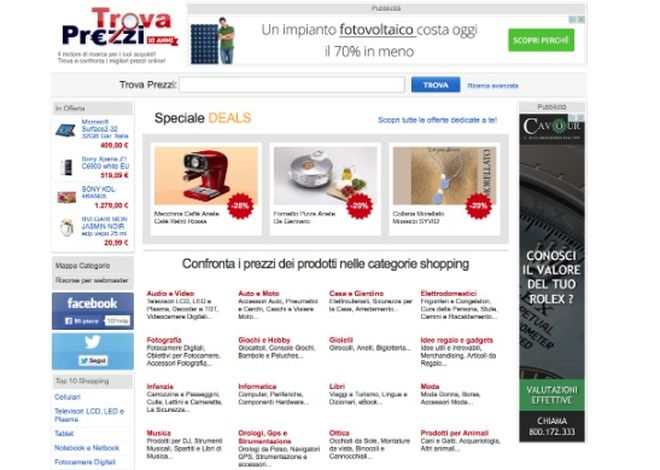Open the Morellato necklace deal thumbnail
This screenshot has height=470, width=660.
444,175
